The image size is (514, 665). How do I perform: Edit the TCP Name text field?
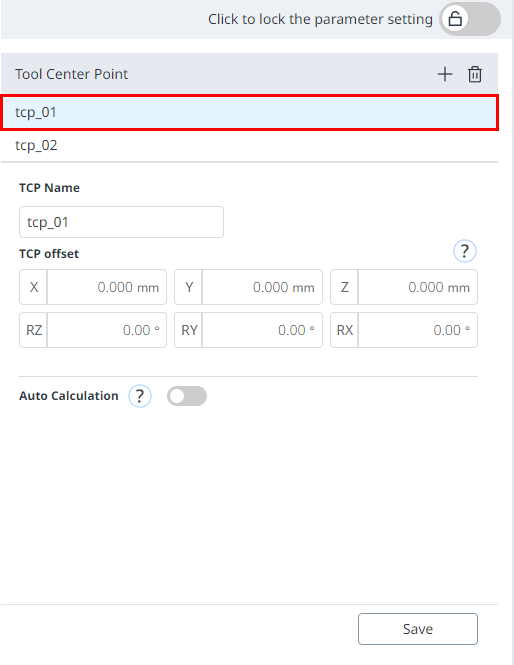pos(121,222)
